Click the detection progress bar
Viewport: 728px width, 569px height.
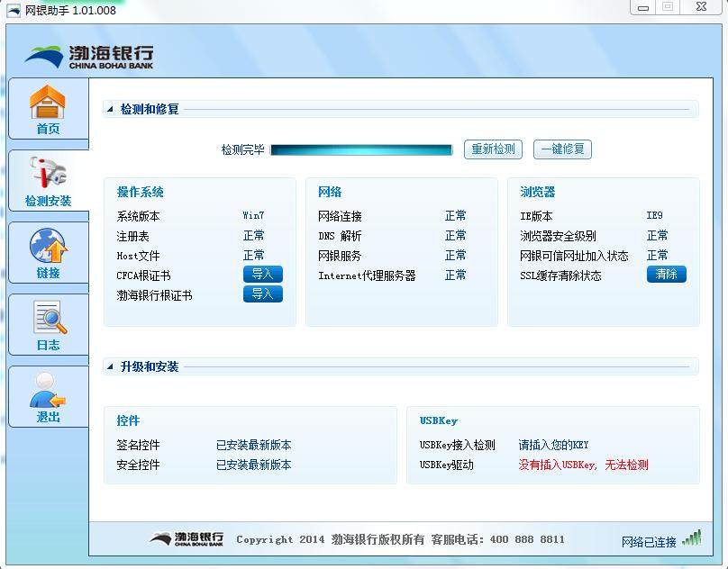[361, 149]
